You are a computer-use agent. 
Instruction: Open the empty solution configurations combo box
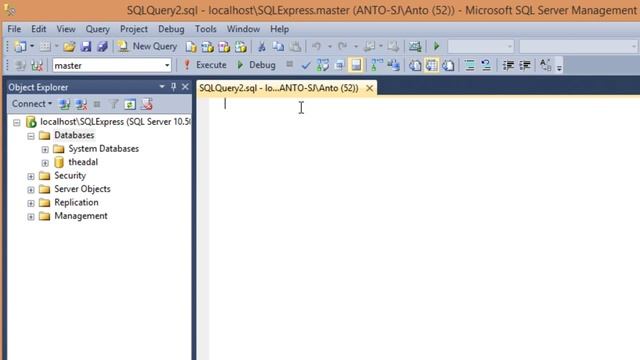(480, 46)
